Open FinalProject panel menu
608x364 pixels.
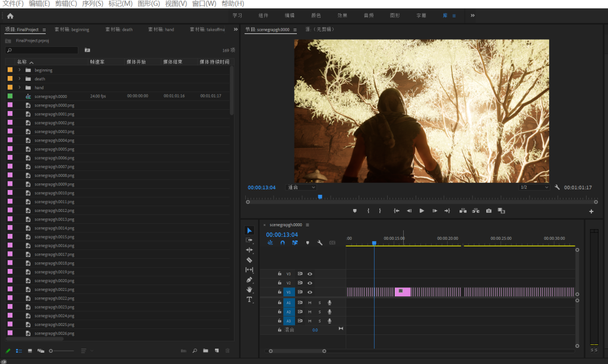coord(44,30)
